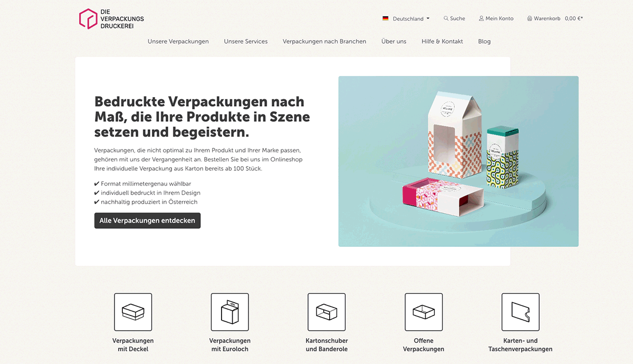Open the Kartonschuber und Banderole icon
The image size is (633, 364).
click(x=327, y=312)
